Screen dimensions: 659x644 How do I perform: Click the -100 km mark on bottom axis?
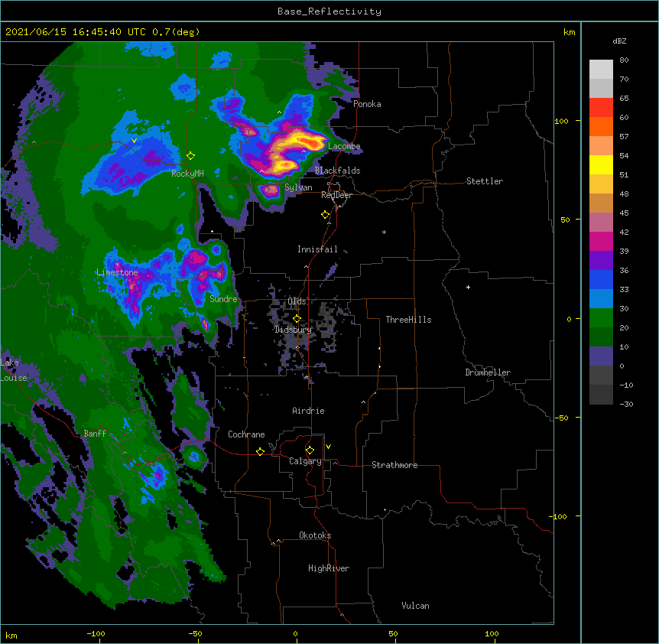(96, 634)
